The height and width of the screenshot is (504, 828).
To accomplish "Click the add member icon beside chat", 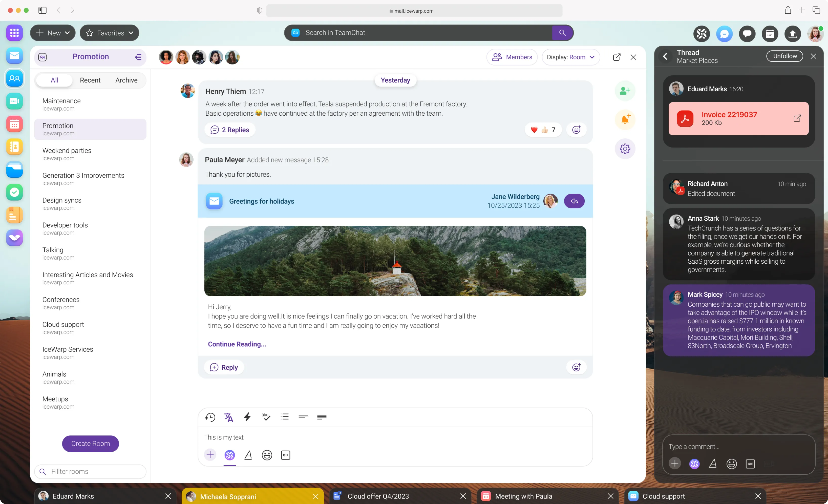I will (625, 91).
